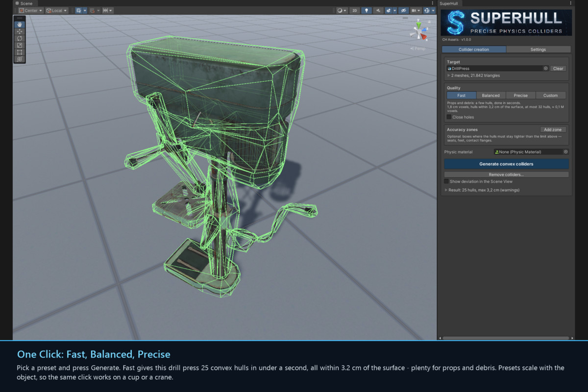This screenshot has height=392, width=588.
Task: Click the drag handle above the tools overlay
Action: (20, 18)
